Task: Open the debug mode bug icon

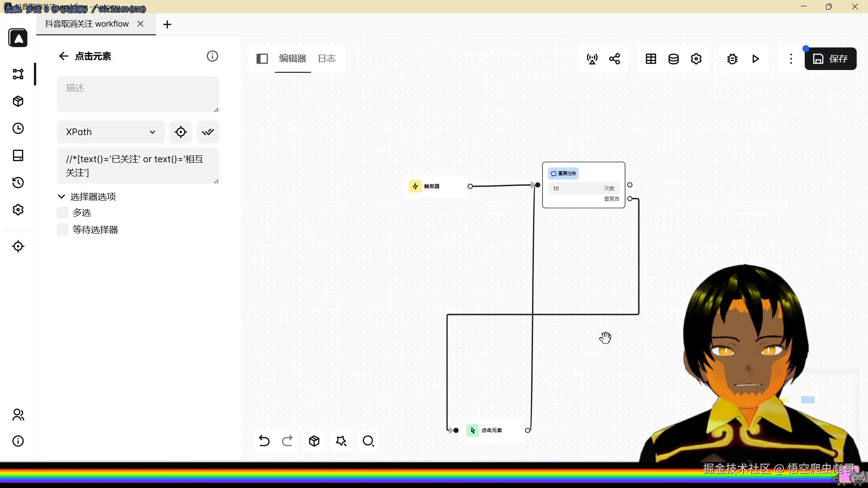Action: tap(732, 59)
